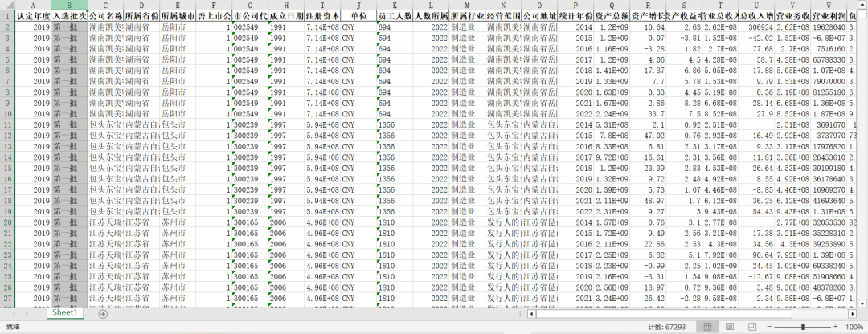Screen dimensions: 868x334
Task: Select column W header
Action: (829, 5)
